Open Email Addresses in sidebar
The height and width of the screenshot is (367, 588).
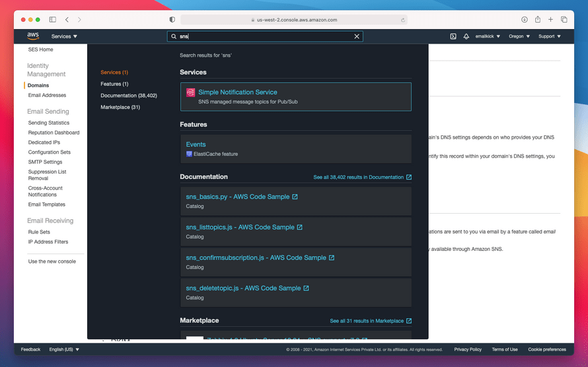47,95
